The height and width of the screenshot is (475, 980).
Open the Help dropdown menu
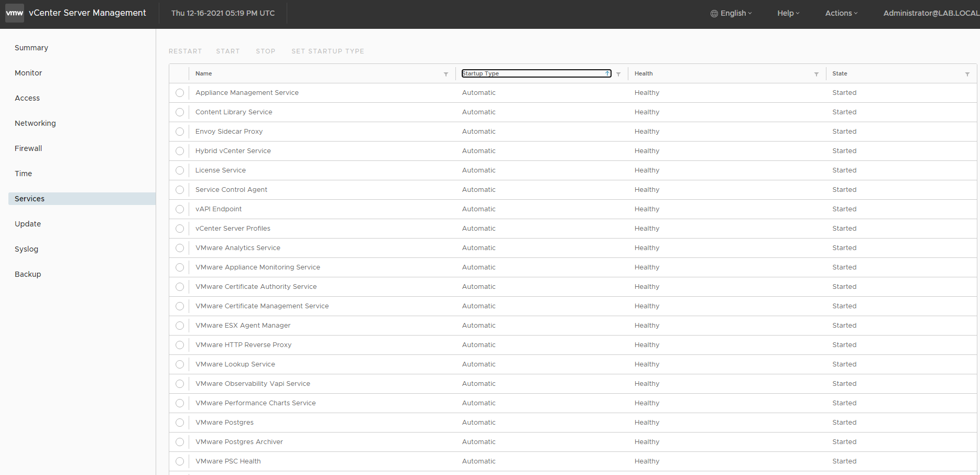[788, 13]
